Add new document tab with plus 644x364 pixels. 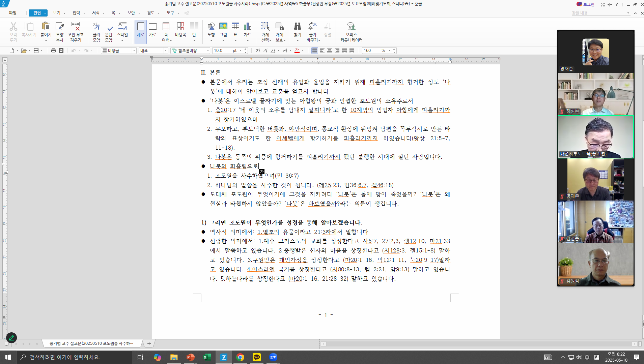[149, 343]
